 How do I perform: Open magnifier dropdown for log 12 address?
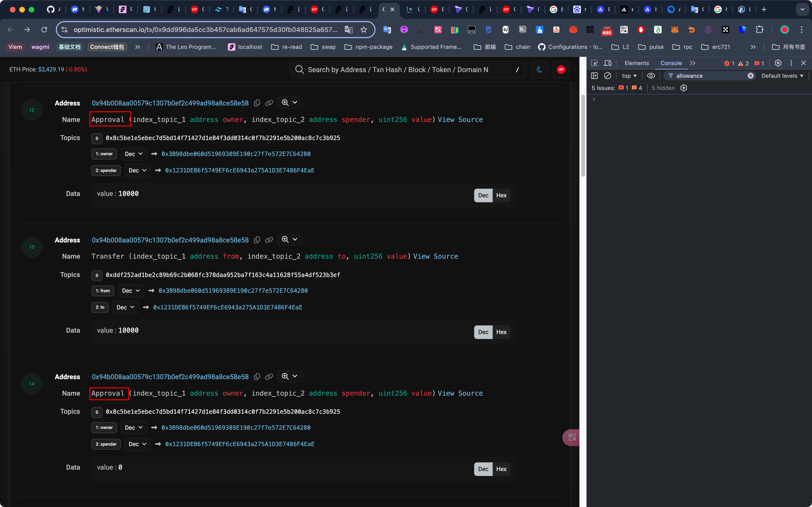[290, 103]
